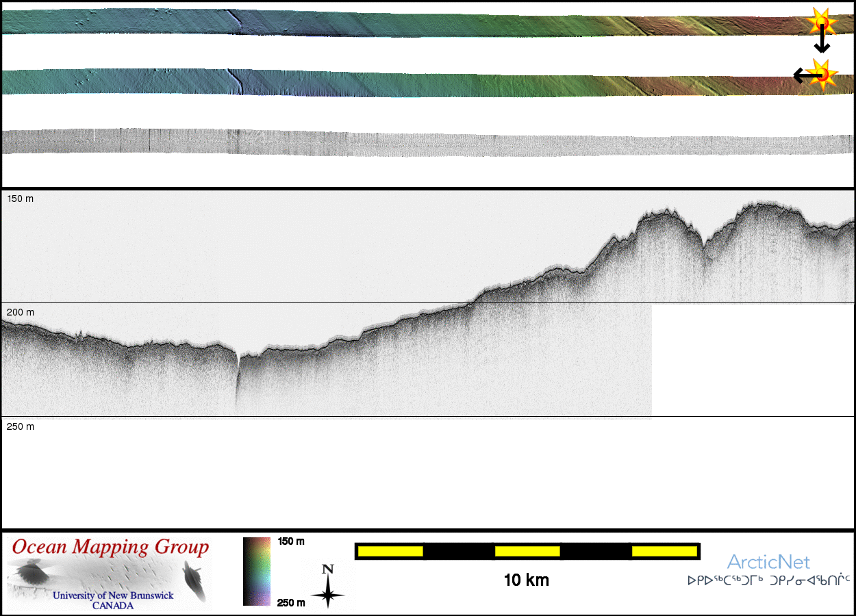Open the ArcticNet logo
The image size is (856, 616).
click(768, 563)
